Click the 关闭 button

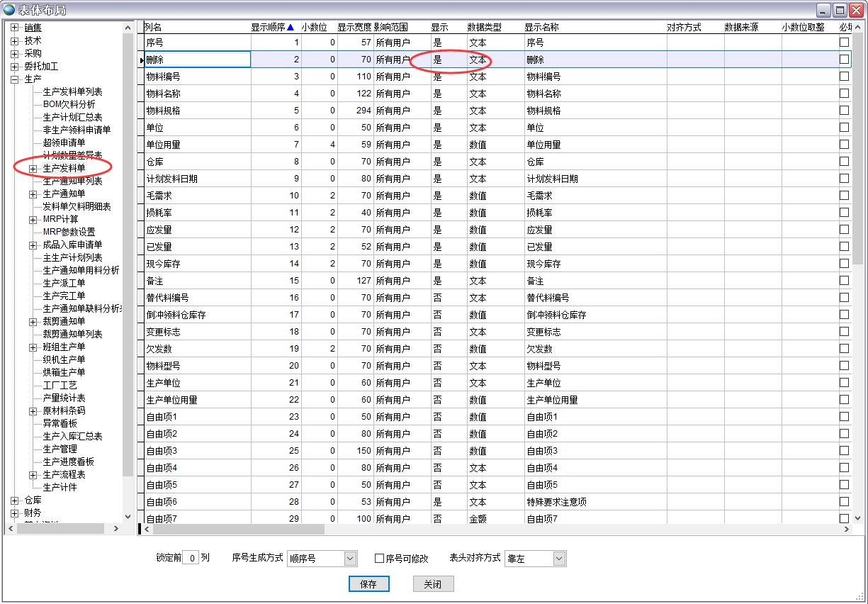click(432, 584)
